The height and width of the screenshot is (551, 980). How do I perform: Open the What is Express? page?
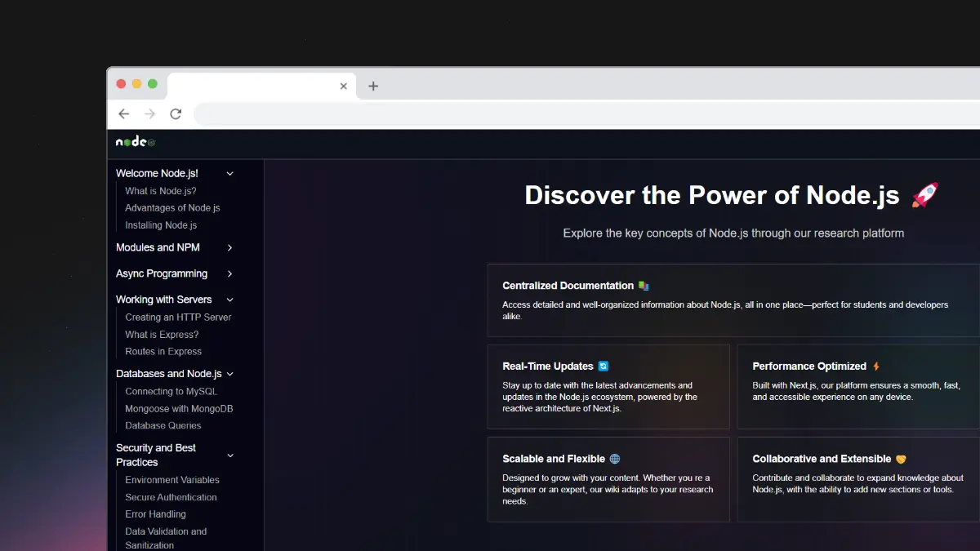click(x=161, y=334)
